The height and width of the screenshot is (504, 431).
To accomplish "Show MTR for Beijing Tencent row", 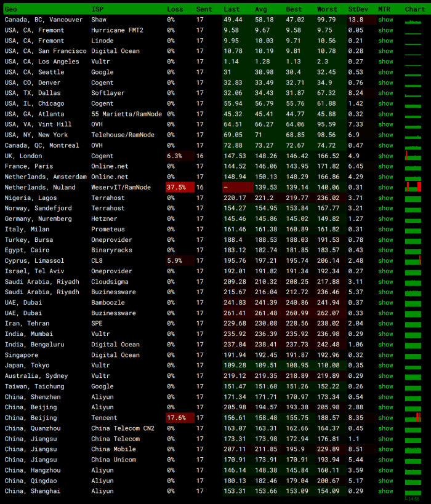I will (x=385, y=418).
